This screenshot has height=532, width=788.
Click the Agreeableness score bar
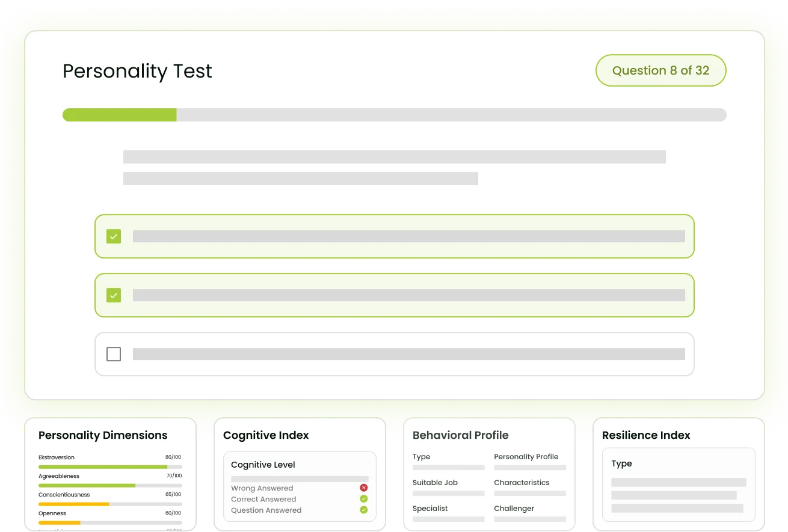[x=110, y=485]
